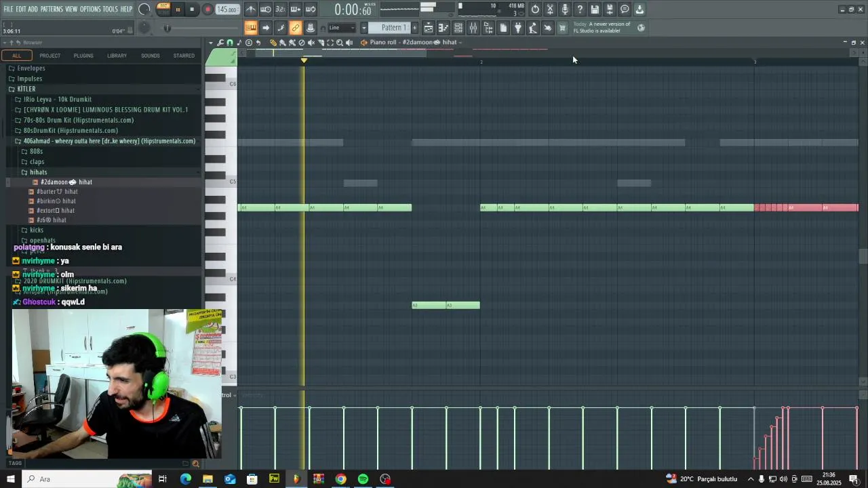Image resolution: width=868 pixels, height=488 pixels.
Task: Click the download content library icon
Action: tap(639, 9)
